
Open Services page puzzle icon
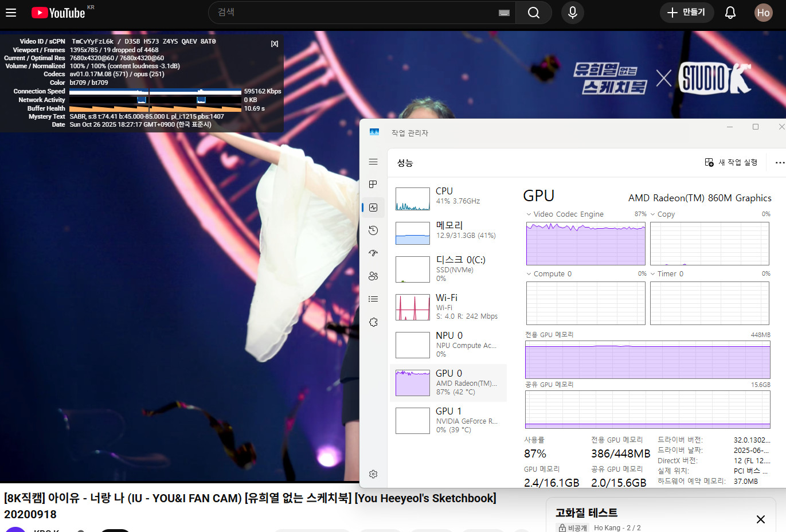[x=373, y=322]
